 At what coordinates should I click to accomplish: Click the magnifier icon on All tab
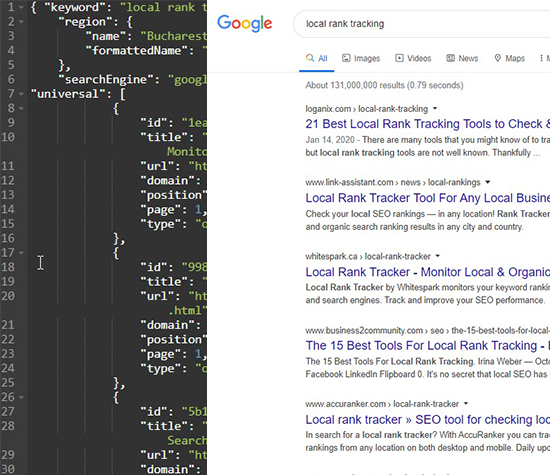[310, 58]
